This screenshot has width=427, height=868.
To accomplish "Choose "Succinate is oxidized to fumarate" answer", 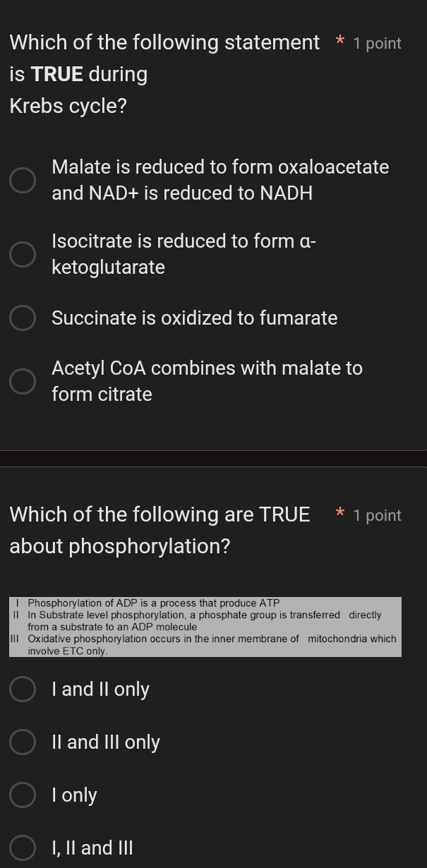I will (22, 318).
